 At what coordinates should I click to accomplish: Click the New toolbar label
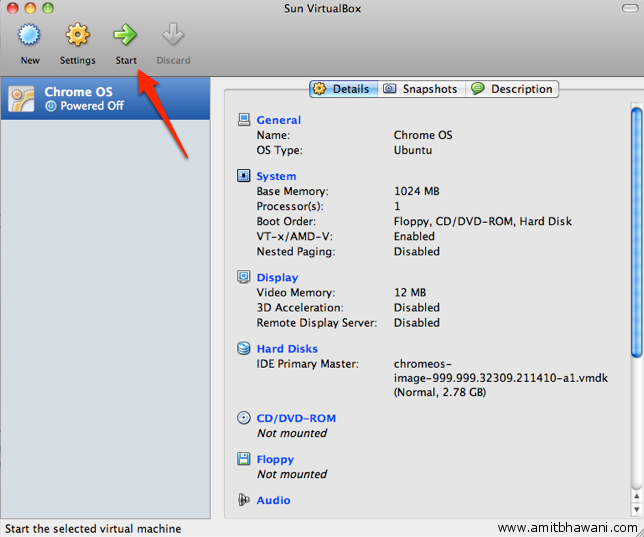point(30,60)
